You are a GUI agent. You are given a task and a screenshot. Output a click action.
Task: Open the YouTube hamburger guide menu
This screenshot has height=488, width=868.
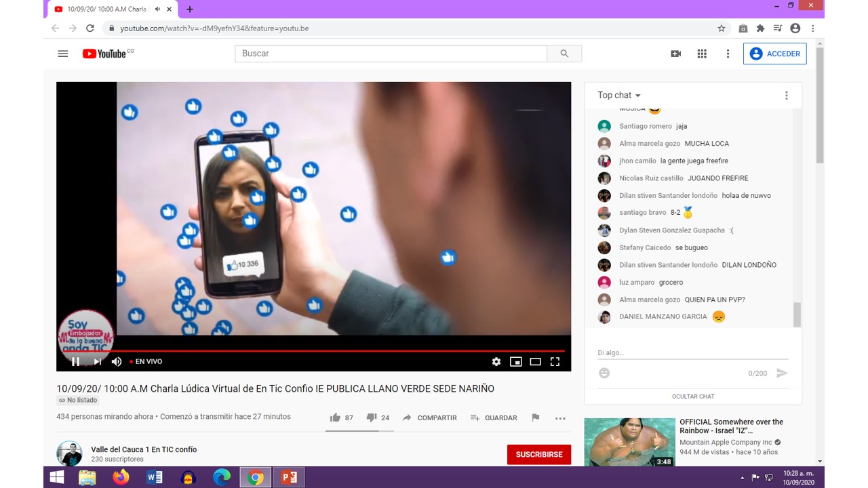pyautogui.click(x=63, y=54)
